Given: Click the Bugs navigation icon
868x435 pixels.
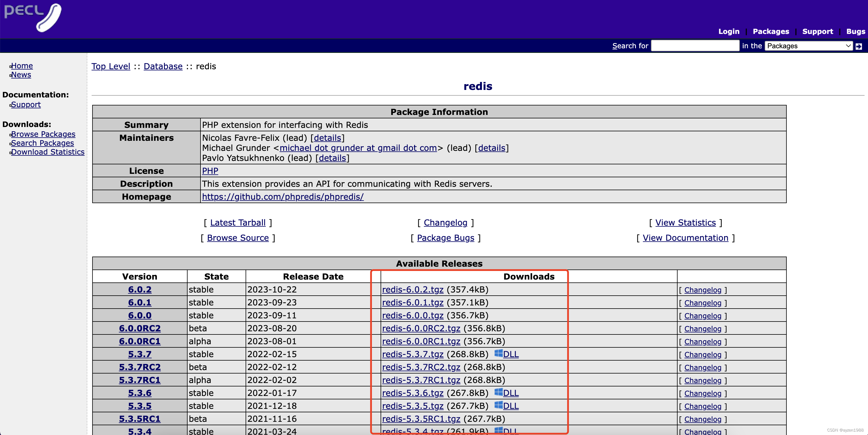Looking at the screenshot, I should (x=855, y=32).
